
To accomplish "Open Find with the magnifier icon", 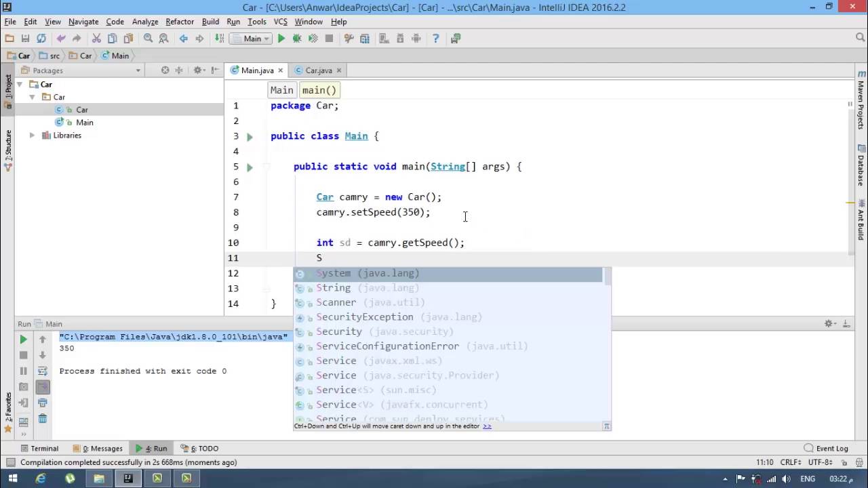I will tap(148, 39).
